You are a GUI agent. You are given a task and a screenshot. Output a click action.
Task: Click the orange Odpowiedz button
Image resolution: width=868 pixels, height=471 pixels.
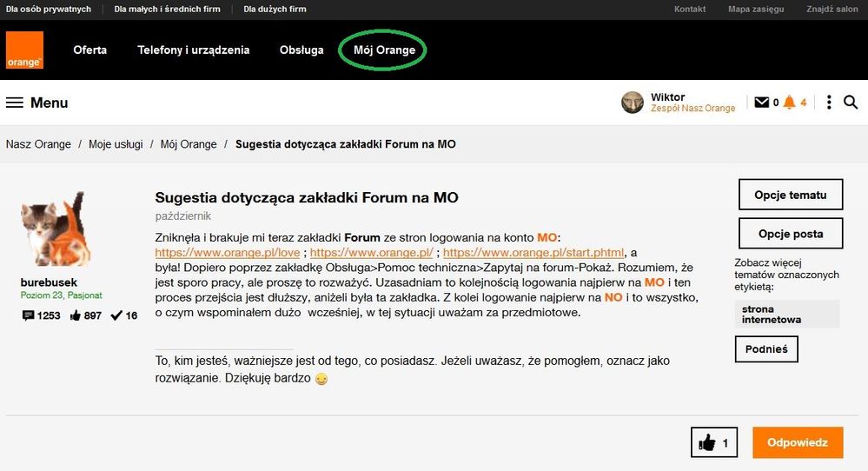click(x=798, y=442)
